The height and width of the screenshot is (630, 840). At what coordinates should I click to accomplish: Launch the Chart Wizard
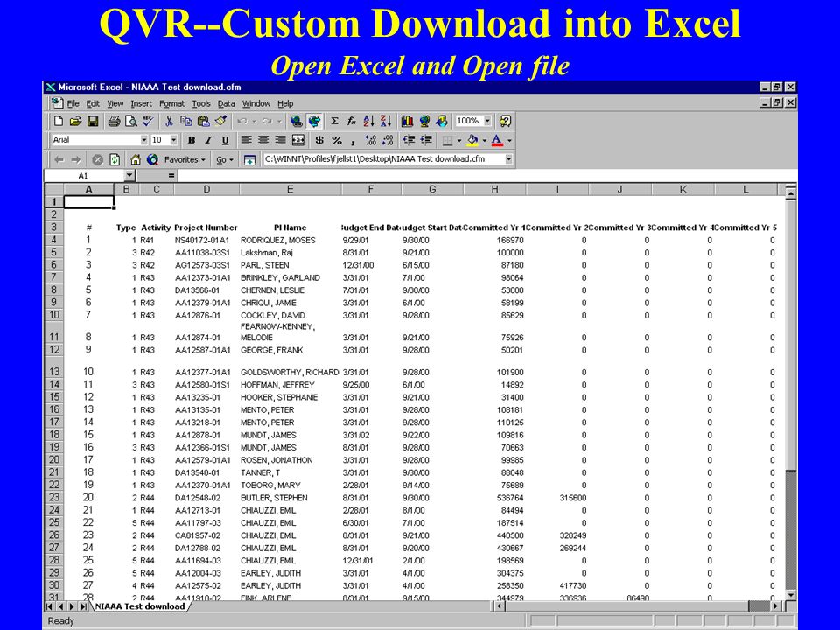click(407, 121)
